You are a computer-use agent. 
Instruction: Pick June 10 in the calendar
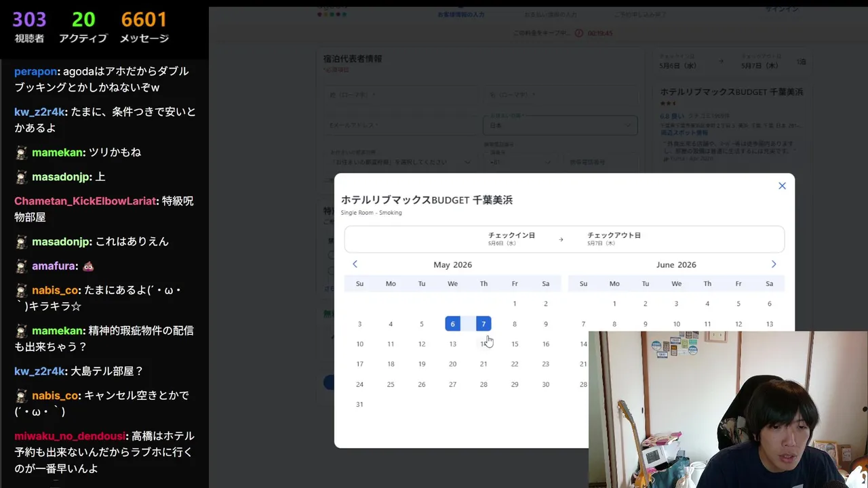(x=676, y=324)
